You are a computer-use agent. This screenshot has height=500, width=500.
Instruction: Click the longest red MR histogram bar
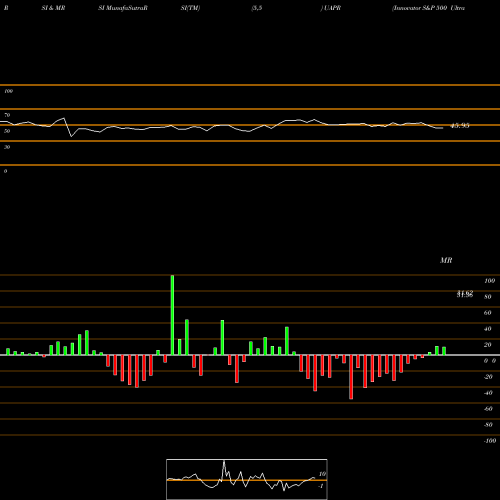click(351, 377)
